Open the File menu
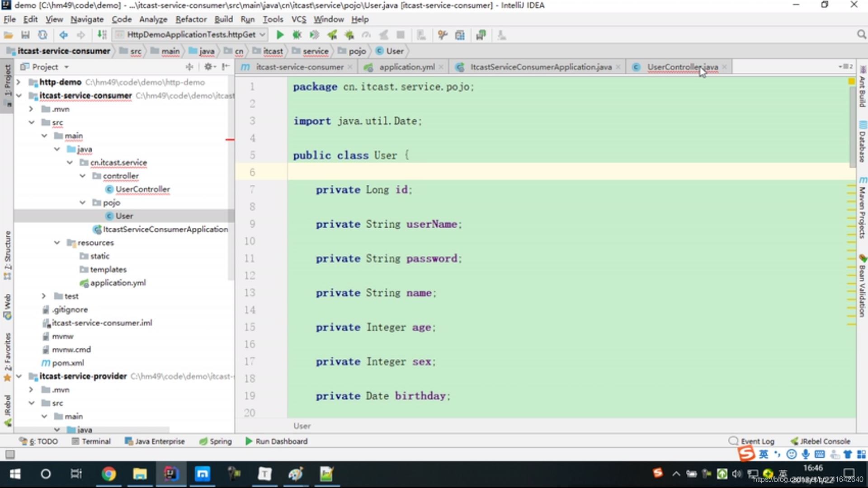This screenshot has width=868, height=488. (x=9, y=19)
